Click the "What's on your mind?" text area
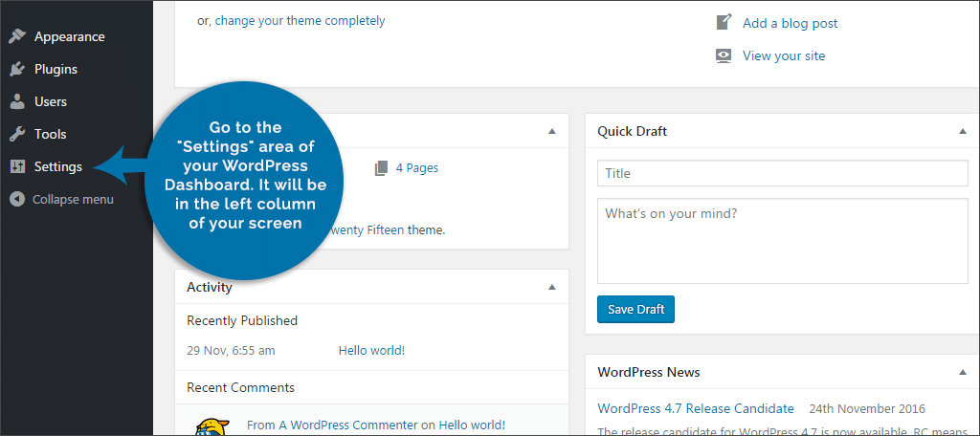Viewport: 980px width, 436px height. coord(782,240)
